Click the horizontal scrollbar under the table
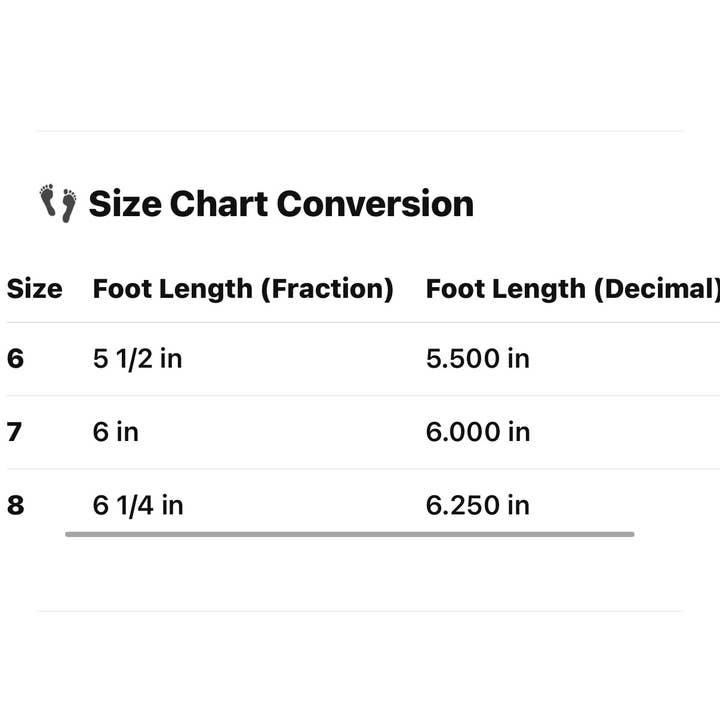The image size is (720, 720). point(350,534)
